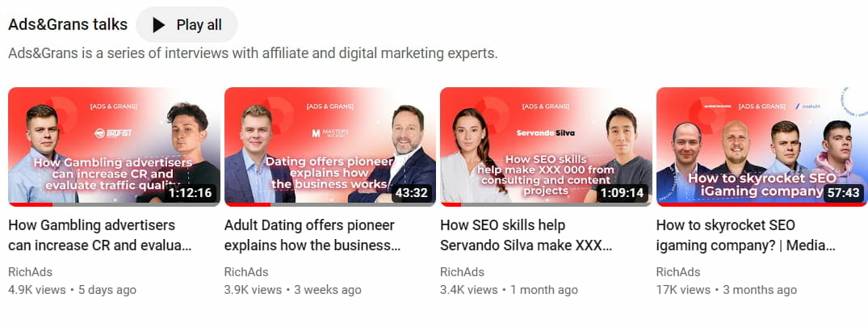Click the 1:12:16 duration badge
Image resolution: width=868 pixels, height=323 pixels.
(191, 193)
